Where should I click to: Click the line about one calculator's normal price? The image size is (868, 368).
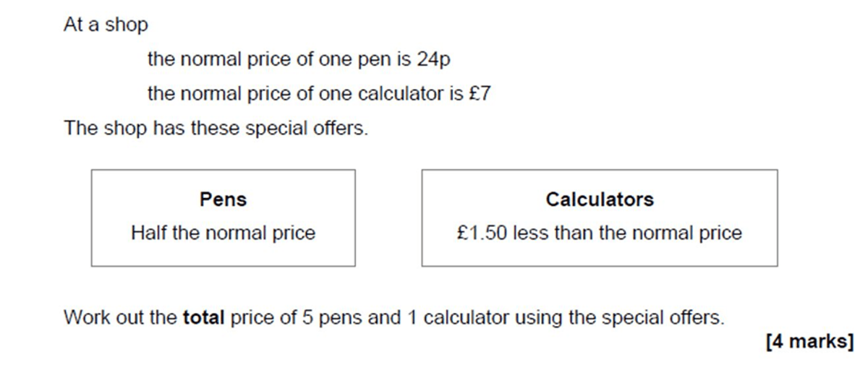tap(319, 94)
